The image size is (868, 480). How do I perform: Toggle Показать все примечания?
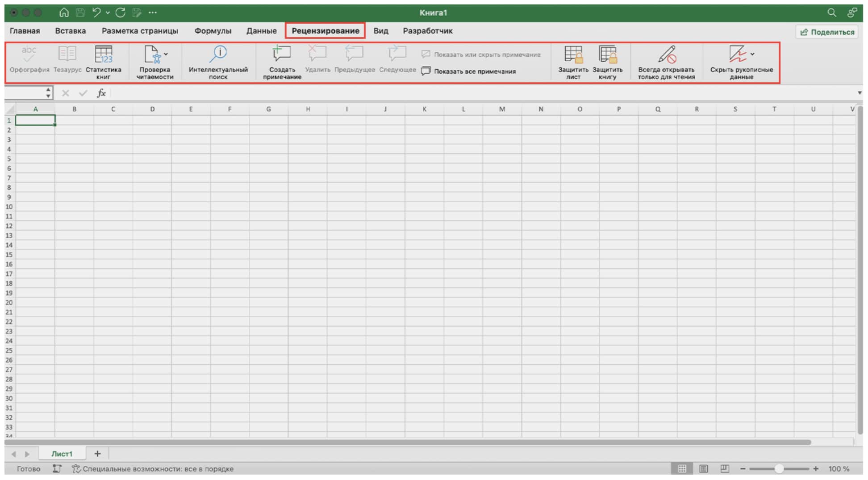pyautogui.click(x=469, y=72)
